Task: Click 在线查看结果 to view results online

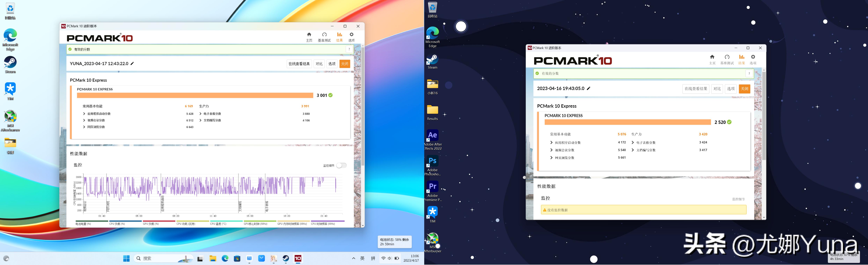Action: [299, 64]
